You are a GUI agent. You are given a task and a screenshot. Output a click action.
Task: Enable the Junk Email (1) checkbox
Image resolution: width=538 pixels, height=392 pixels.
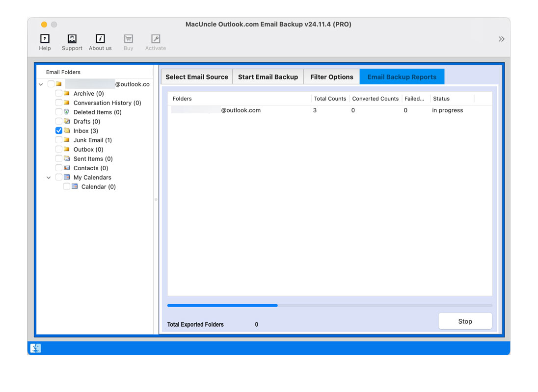58,140
